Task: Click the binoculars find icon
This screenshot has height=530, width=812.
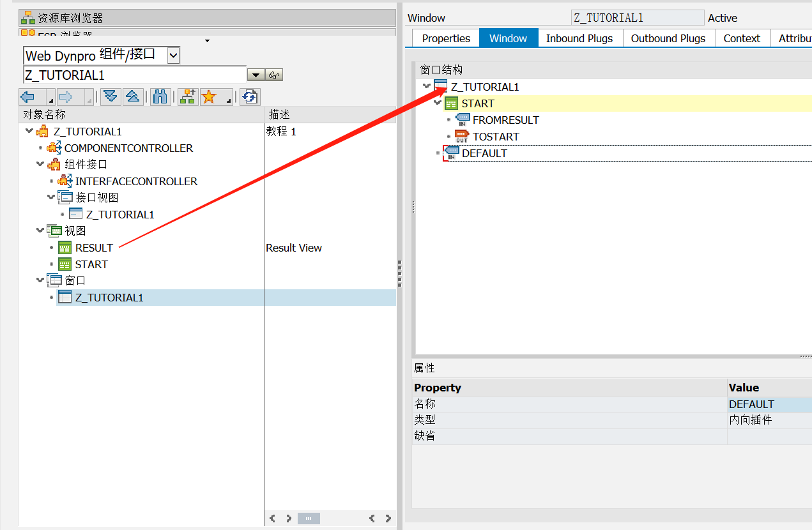Action: click(x=159, y=96)
